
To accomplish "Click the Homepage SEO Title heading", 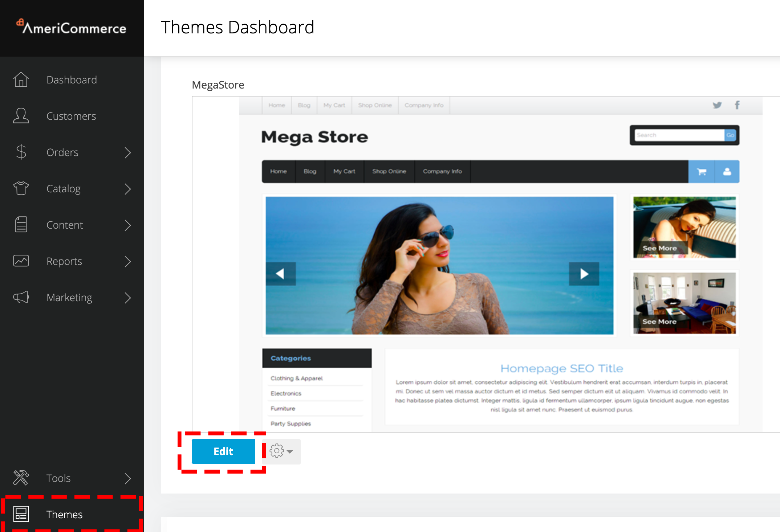I will click(562, 368).
